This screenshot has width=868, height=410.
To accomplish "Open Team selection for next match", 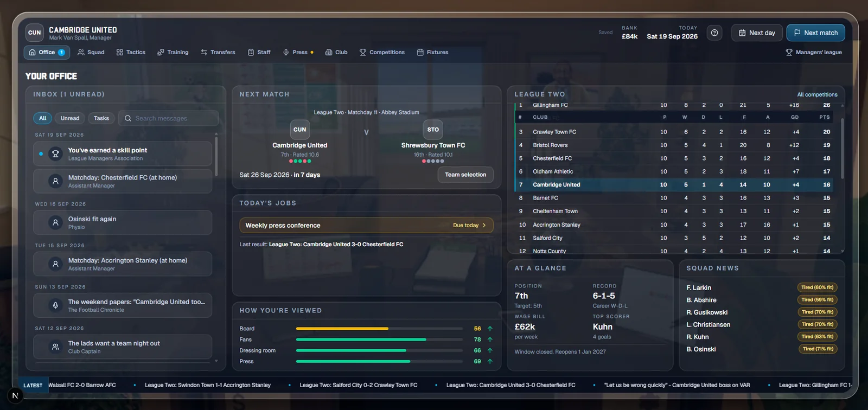I will (465, 175).
